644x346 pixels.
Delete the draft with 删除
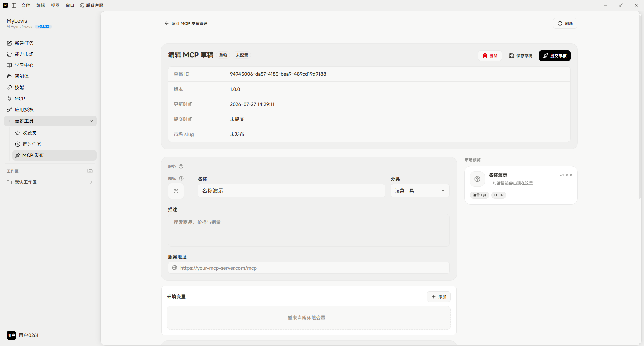[490, 56]
